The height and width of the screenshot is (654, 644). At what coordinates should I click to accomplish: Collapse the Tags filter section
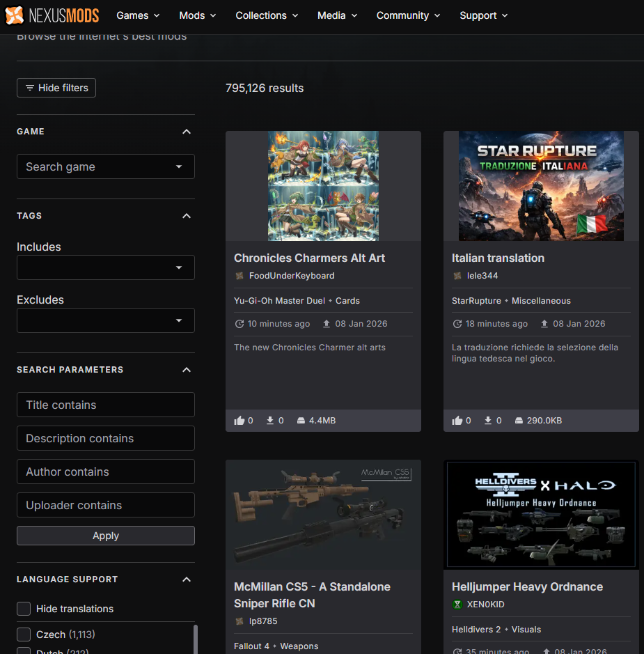(x=187, y=216)
